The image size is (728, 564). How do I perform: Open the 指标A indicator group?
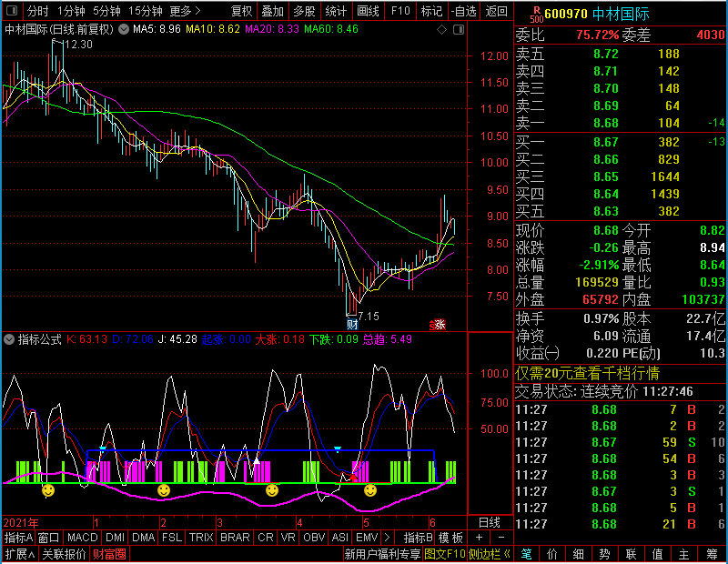coord(18,538)
